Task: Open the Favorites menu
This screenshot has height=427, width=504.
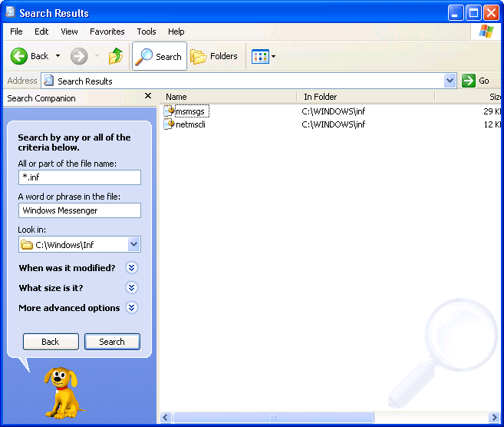Action: [x=107, y=31]
